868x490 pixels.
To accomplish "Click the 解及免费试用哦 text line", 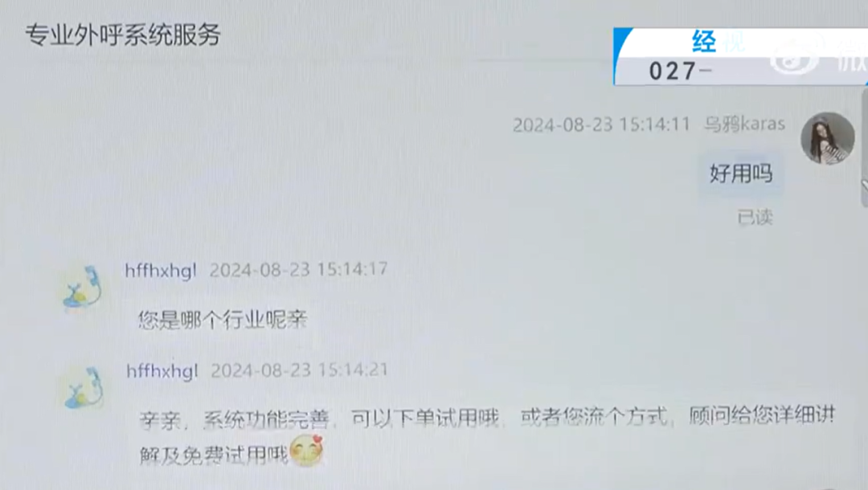I will 215,455.
